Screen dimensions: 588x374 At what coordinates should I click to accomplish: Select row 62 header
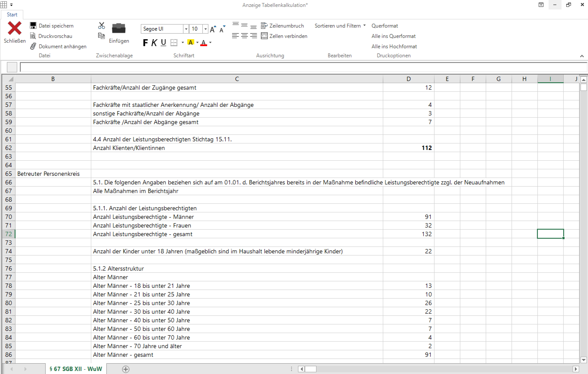[x=9, y=148]
